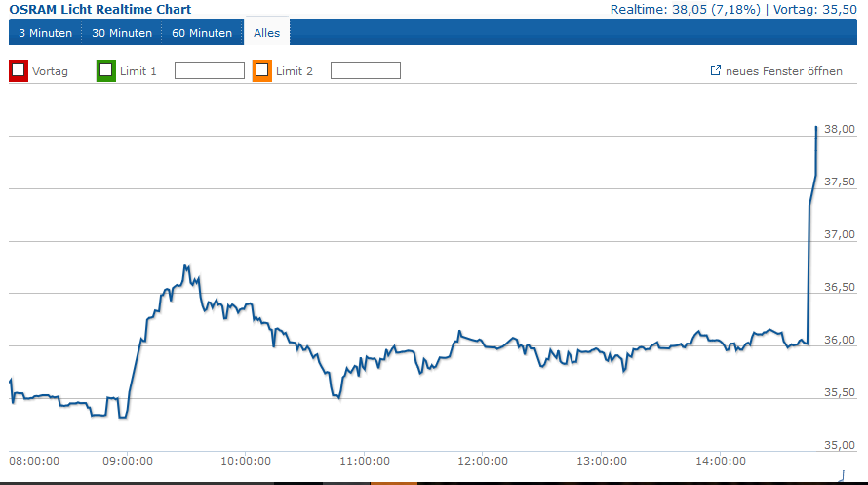868x485 pixels.
Task: Click the 38,00 price axis label
Action: point(839,129)
